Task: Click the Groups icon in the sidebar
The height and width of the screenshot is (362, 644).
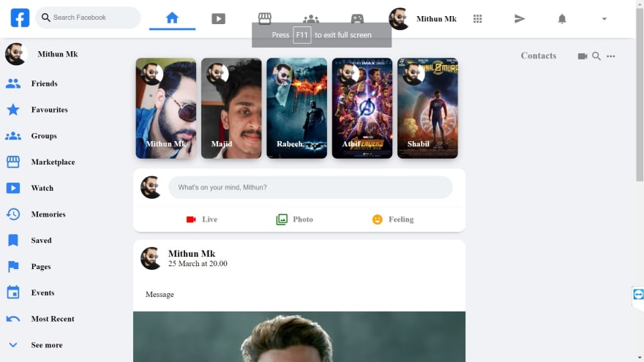Action: [13, 136]
